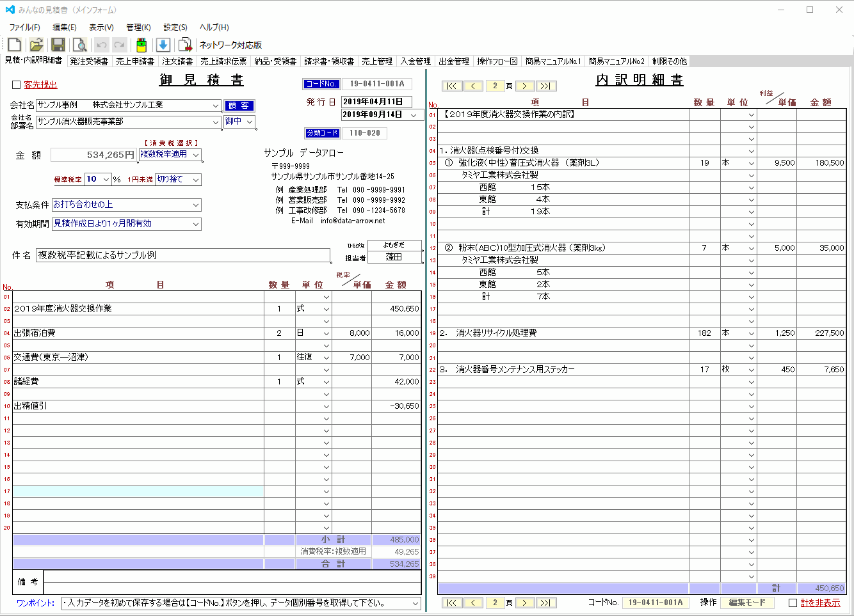Open the 御中 honorific dropdown
The height and width of the screenshot is (616, 854).
tap(250, 122)
